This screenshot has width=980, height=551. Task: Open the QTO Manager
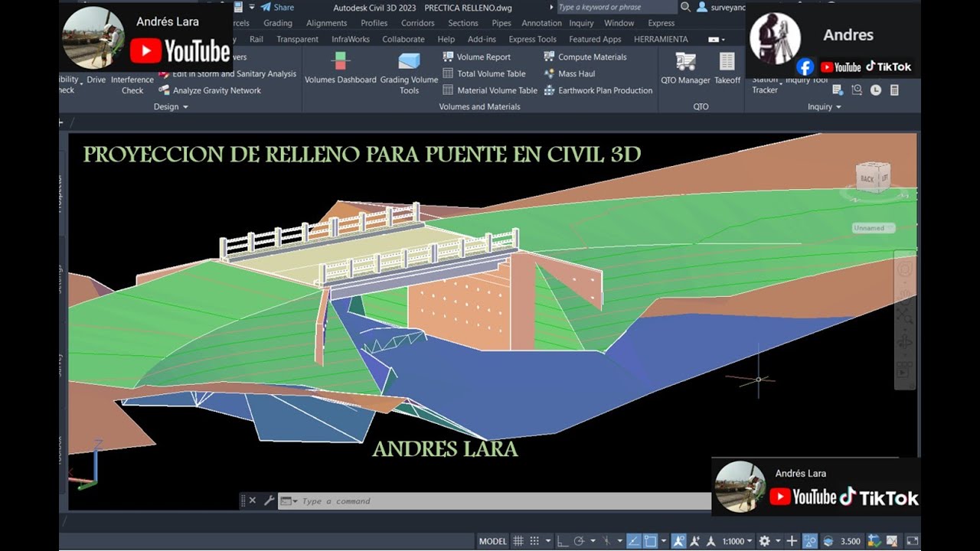685,69
